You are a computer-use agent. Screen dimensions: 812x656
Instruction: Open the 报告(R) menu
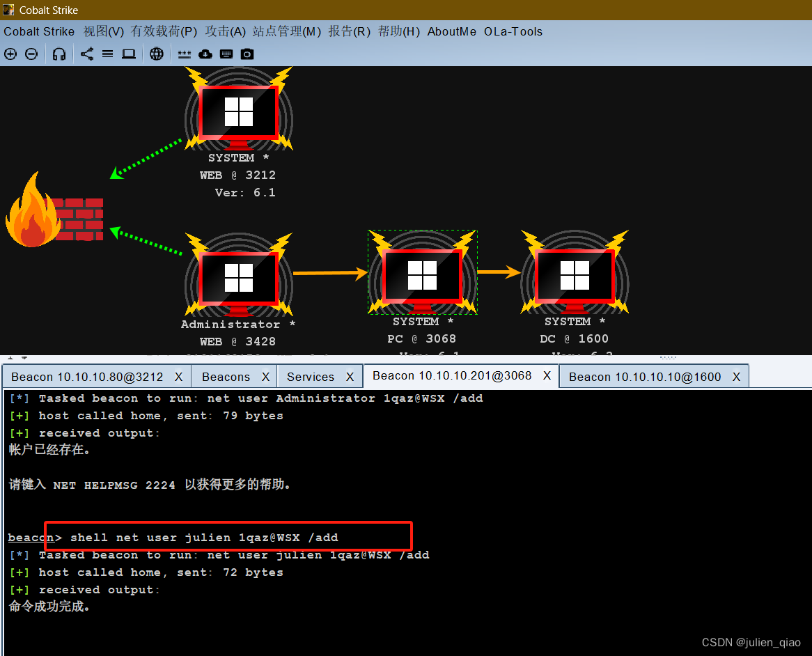point(350,31)
